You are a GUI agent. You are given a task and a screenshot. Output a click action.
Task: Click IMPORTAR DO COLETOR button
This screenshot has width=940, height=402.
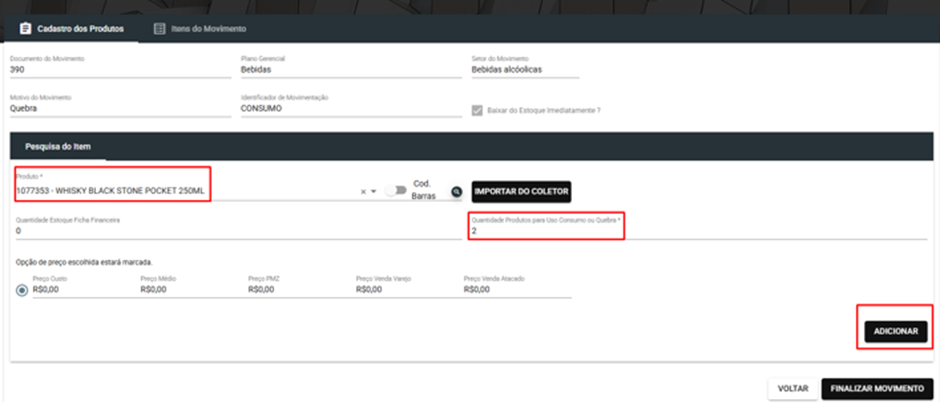522,192
